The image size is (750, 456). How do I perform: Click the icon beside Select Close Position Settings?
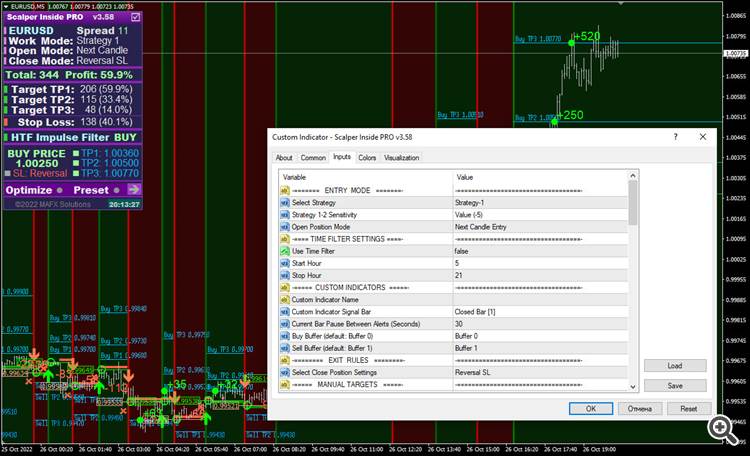coord(285,372)
